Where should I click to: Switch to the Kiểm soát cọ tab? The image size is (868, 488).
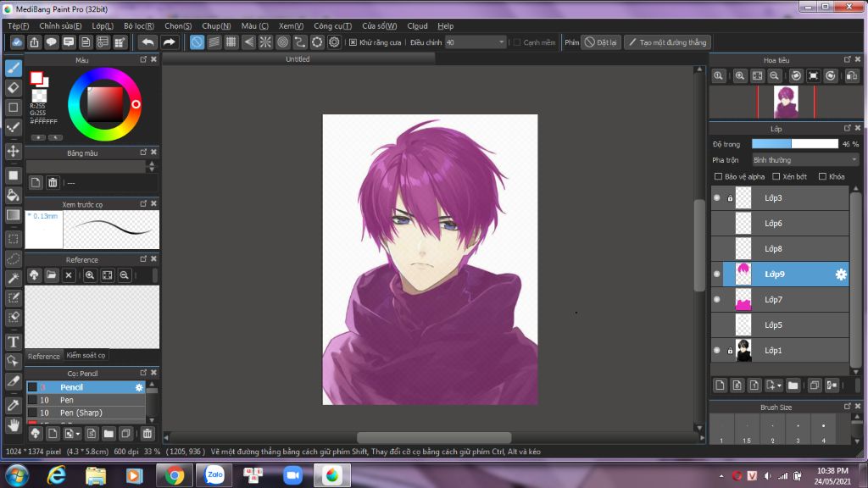tap(86, 355)
